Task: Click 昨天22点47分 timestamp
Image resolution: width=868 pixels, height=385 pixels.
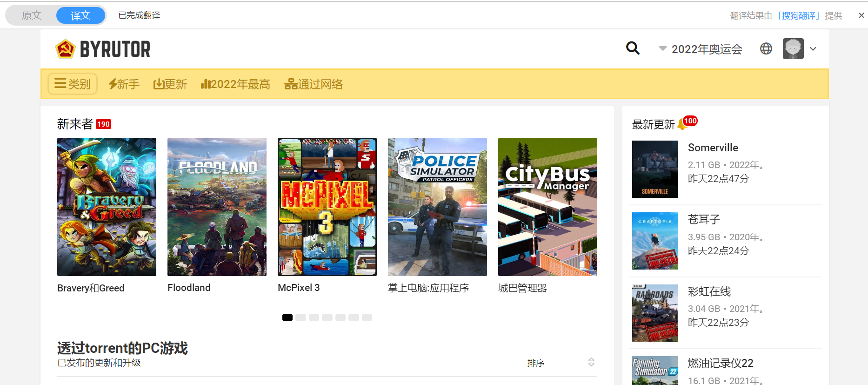Action: pos(719,179)
